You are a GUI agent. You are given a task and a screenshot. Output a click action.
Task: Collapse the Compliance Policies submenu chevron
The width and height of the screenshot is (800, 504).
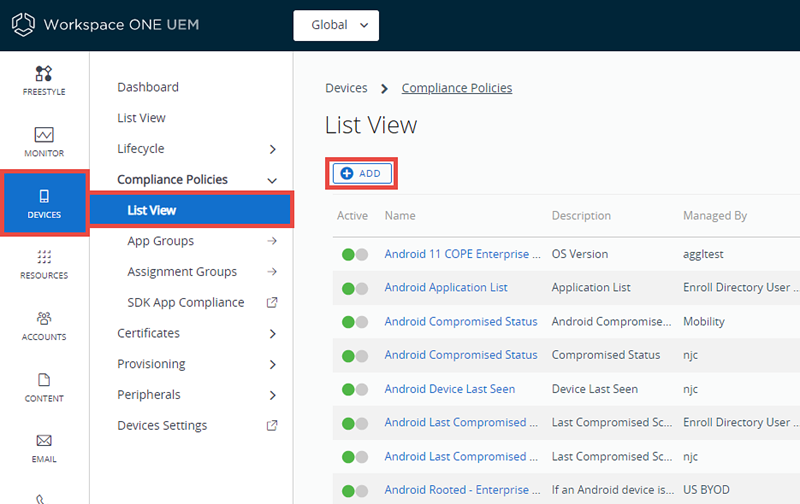coord(272,180)
